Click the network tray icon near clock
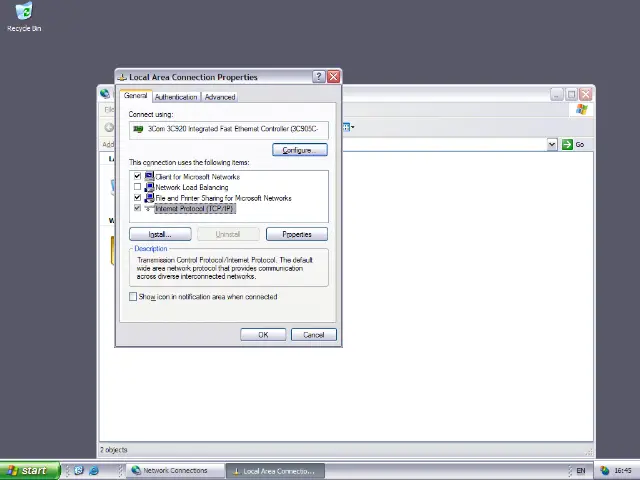 604,471
